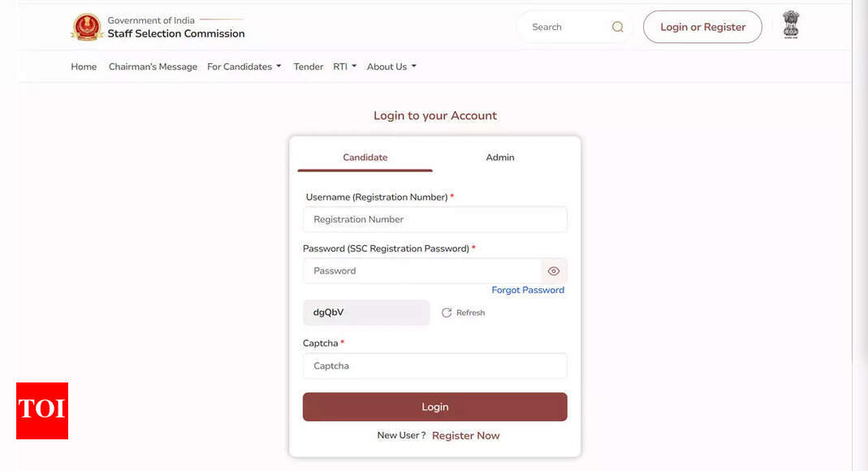Click the dark red Login button
Viewport: 868px width, 471px height.
tap(434, 407)
